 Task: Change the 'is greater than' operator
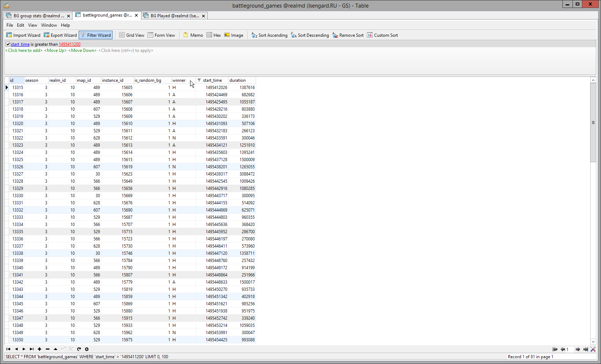click(44, 44)
